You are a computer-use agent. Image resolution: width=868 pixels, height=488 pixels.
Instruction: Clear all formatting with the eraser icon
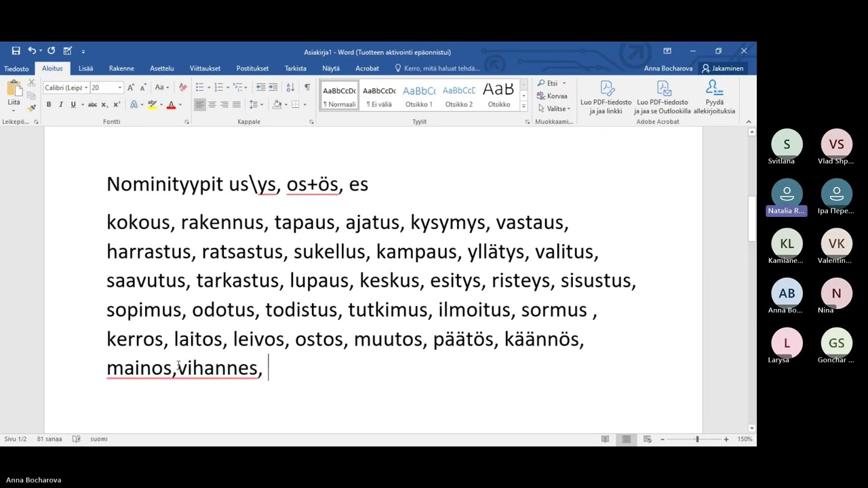(x=182, y=87)
